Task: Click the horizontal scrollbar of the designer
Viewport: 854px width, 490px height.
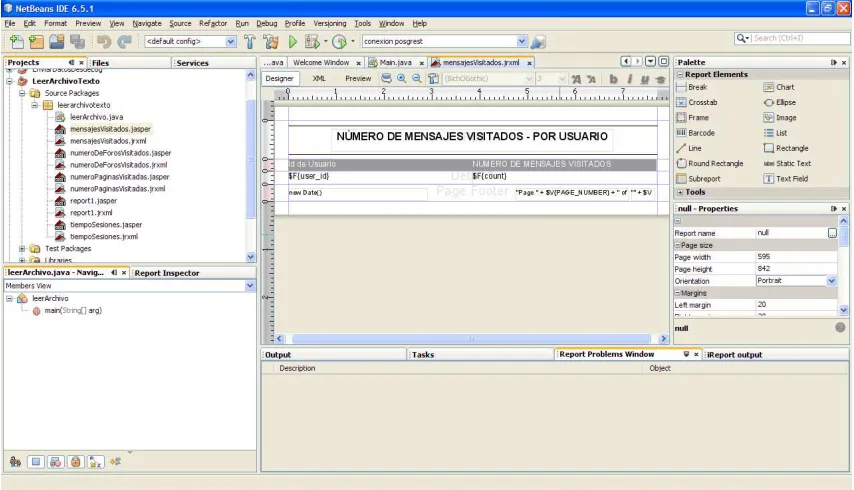Action: (471, 339)
